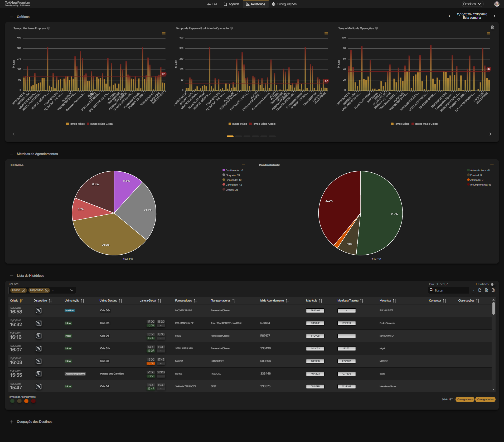
Task: Toggle Finalizado legend entry in Estados
Action: click(232, 180)
